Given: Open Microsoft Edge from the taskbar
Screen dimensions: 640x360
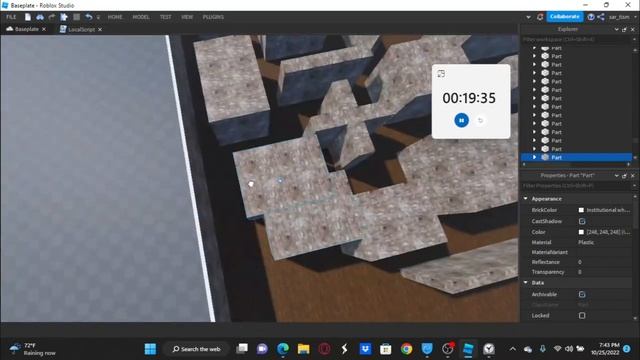Looking at the screenshot, I should click(x=283, y=349).
